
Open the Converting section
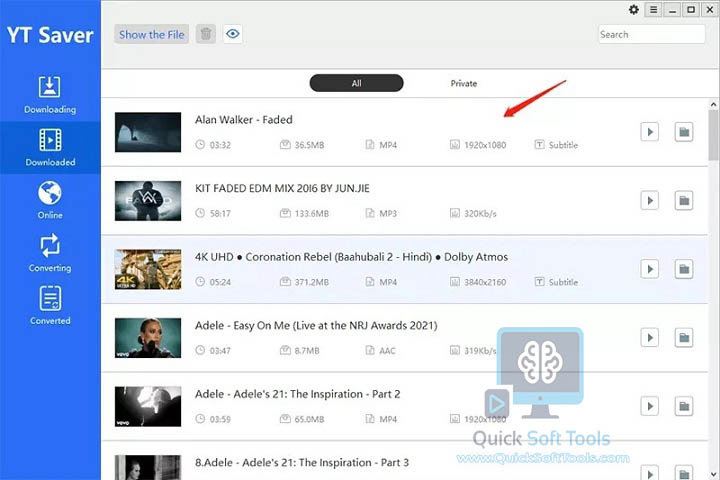(50, 253)
